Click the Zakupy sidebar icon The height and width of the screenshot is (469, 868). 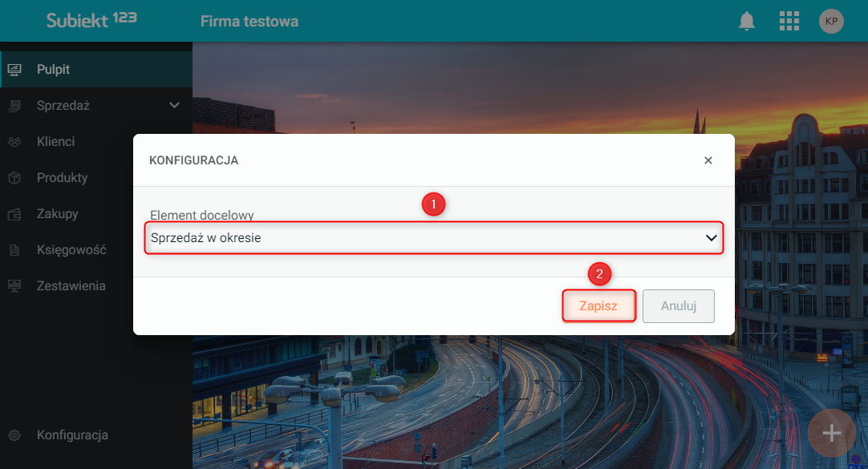pyautogui.click(x=14, y=214)
